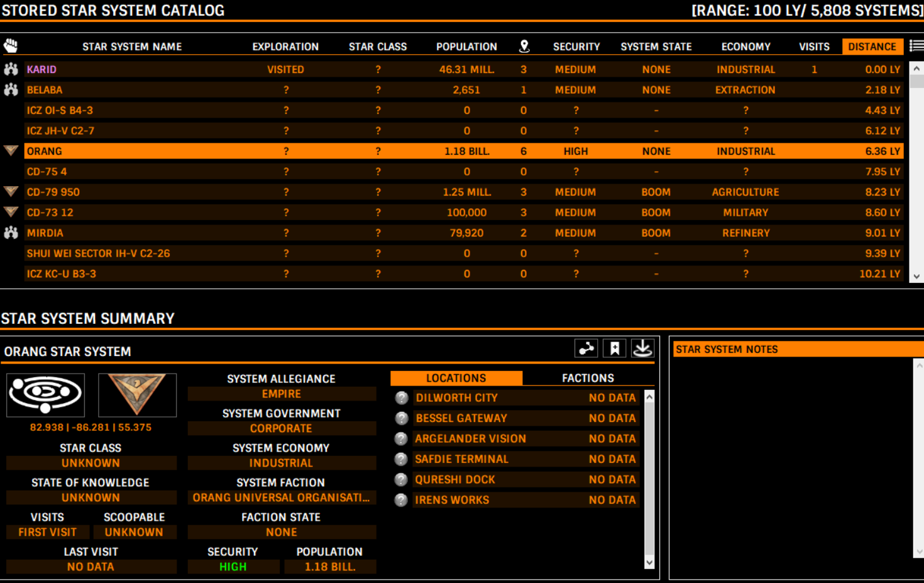This screenshot has height=583, width=924.
Task: Click the ORANG UNIVERSAL ORGANISATI… faction value
Action: 282,497
